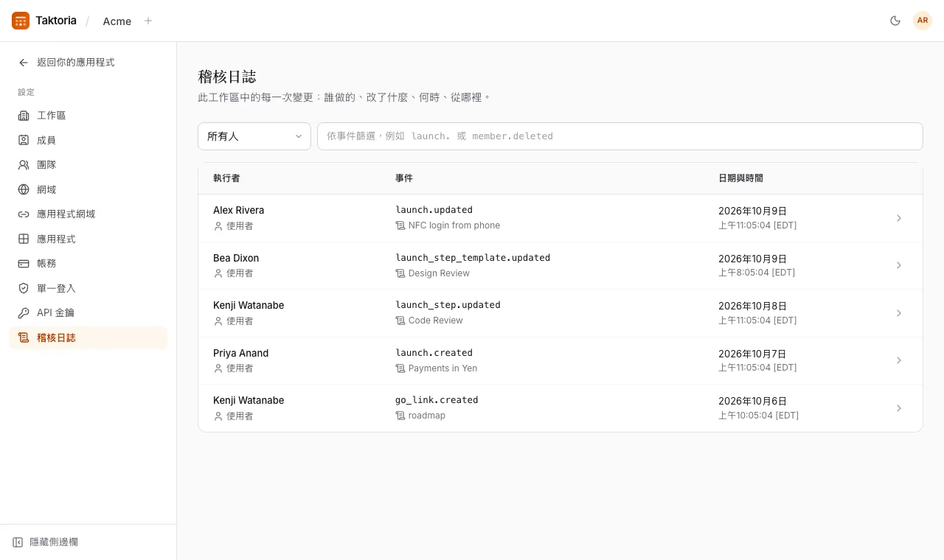Go to 應用程式網域 settings
The height and width of the screenshot is (560, 944).
click(88, 214)
